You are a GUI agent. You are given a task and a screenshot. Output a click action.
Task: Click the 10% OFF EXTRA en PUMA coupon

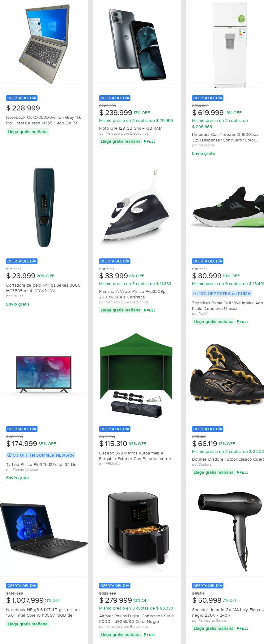222,293
